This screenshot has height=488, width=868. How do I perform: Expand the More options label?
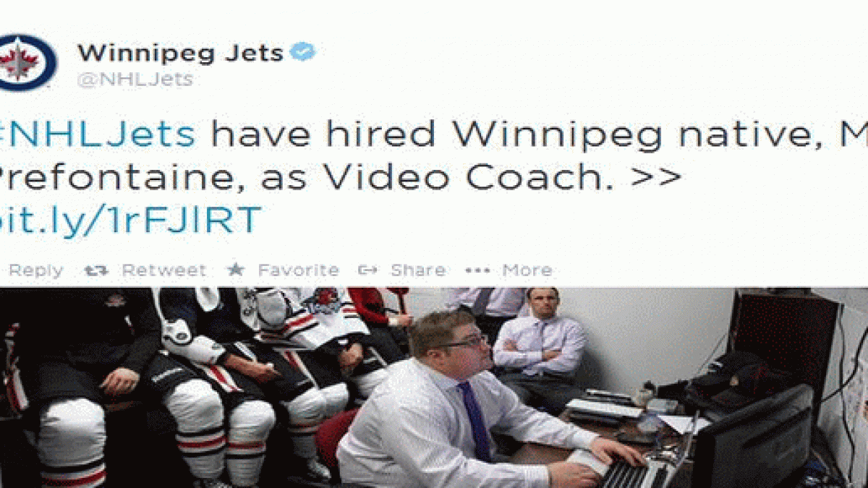(527, 270)
